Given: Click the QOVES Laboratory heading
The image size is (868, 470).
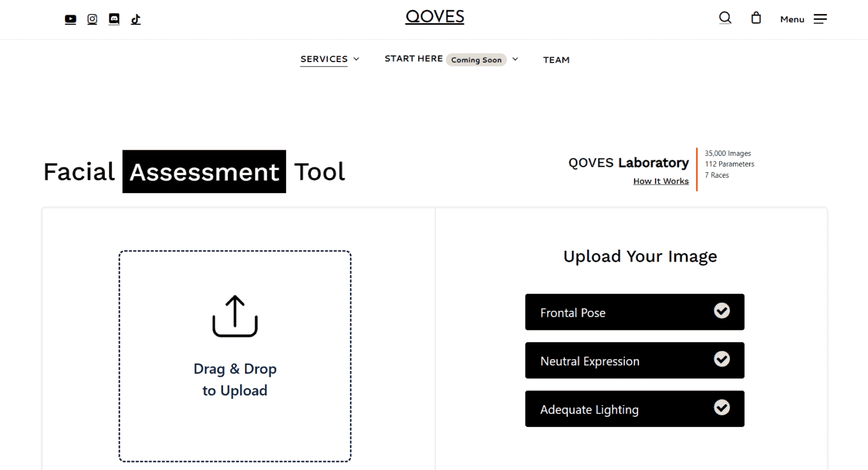Looking at the screenshot, I should pyautogui.click(x=628, y=163).
